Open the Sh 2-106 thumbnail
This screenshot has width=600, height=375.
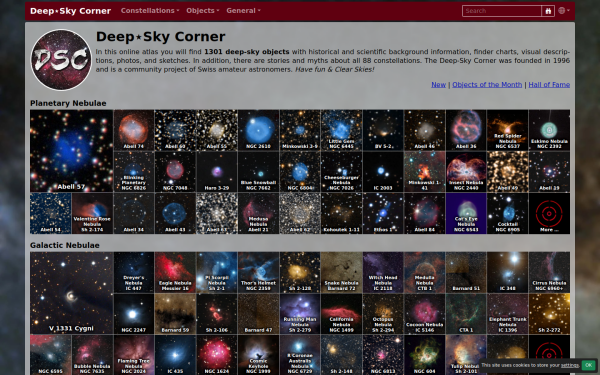(217, 314)
